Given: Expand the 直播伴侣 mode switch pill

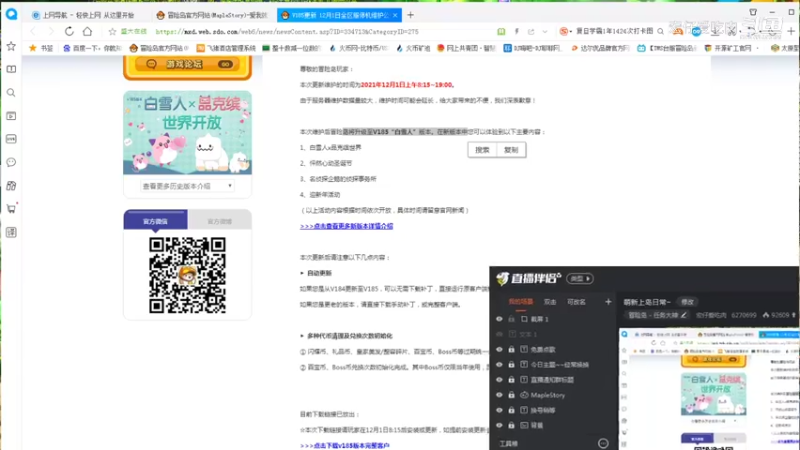Looking at the screenshot, I should [580, 279].
